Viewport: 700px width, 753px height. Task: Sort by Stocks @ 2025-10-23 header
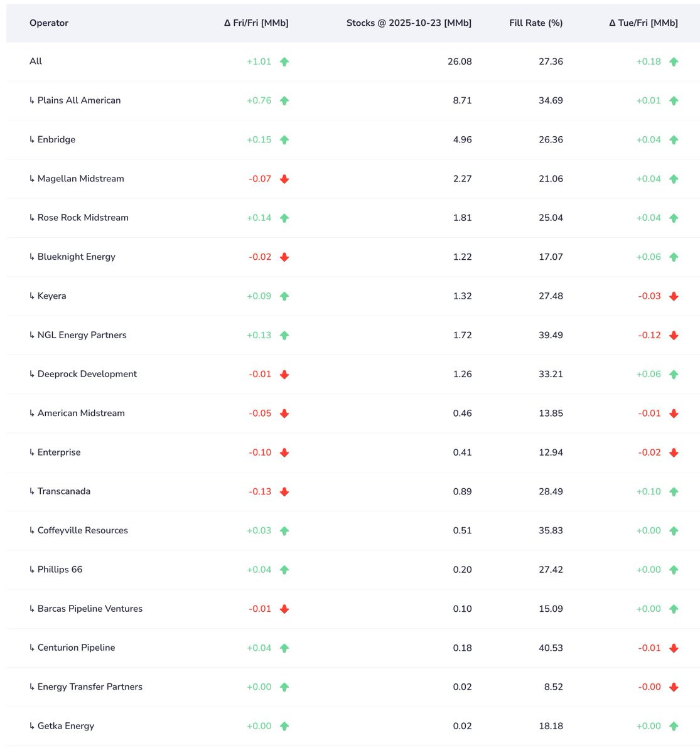(x=409, y=23)
